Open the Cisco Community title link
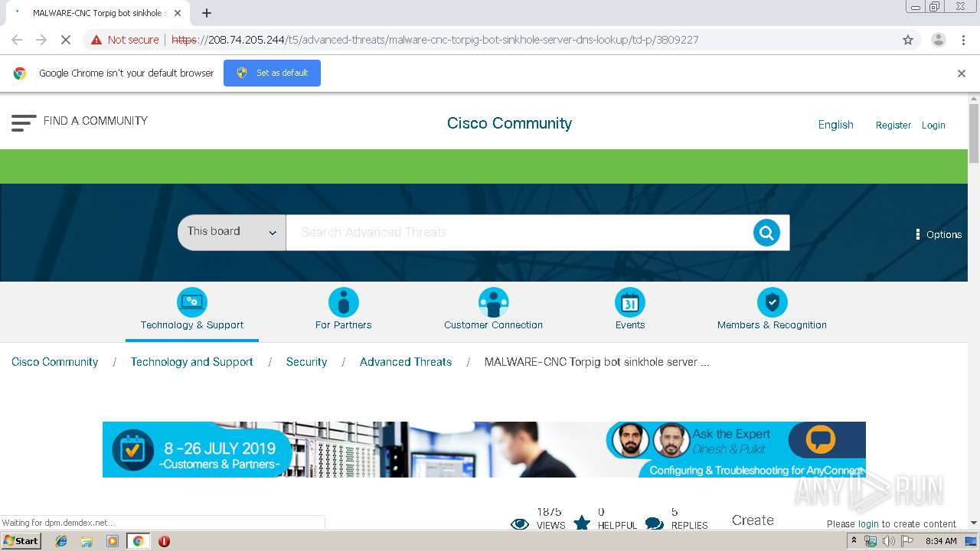The image size is (980, 551). 509,123
